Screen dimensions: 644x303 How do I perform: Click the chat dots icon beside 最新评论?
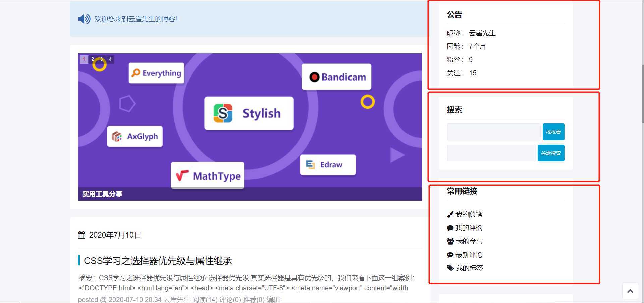pyautogui.click(x=450, y=255)
